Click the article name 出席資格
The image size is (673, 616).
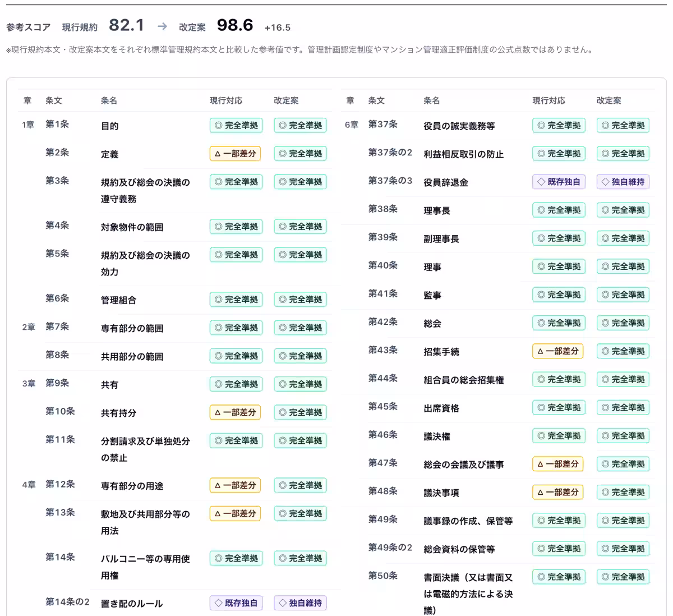tap(441, 408)
